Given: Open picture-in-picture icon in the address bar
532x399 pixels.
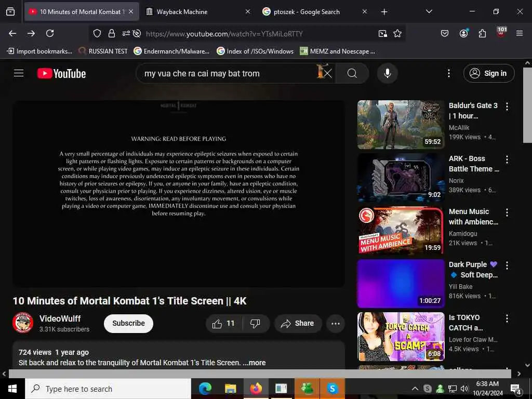Looking at the screenshot, I should coord(383,33).
